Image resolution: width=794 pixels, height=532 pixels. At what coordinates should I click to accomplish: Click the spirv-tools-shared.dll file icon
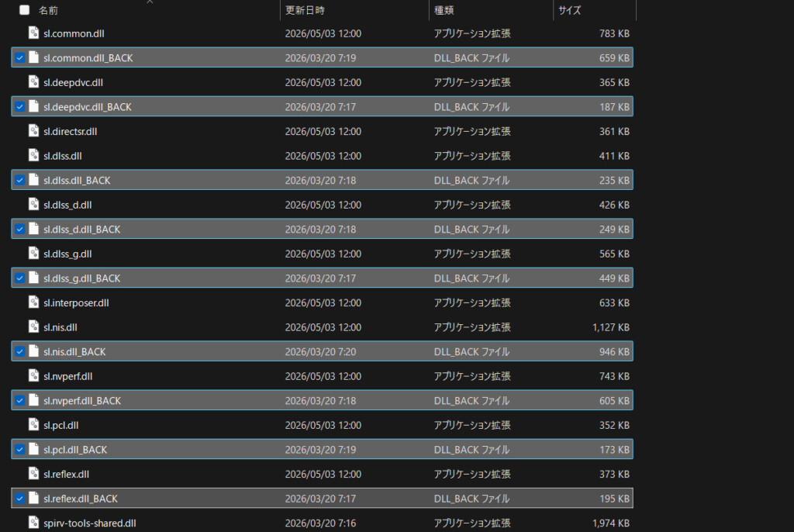pos(34,523)
